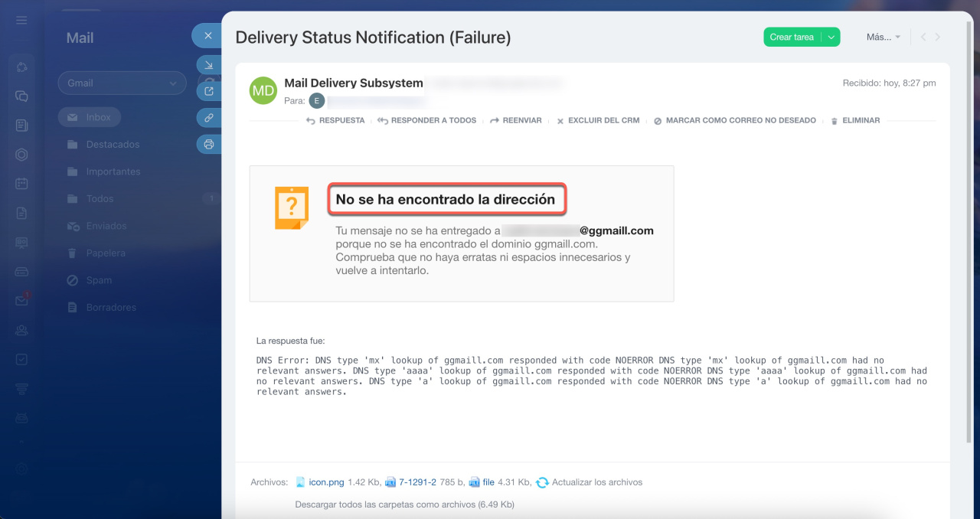This screenshot has height=519, width=980.
Task: Click the Crear tarea button
Action: (792, 37)
